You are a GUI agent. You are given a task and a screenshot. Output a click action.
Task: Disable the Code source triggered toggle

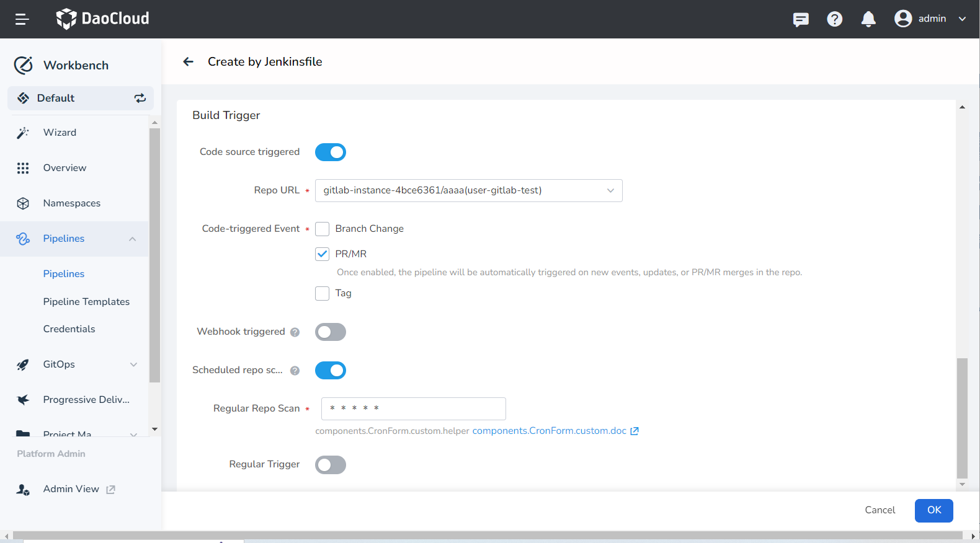[330, 152]
